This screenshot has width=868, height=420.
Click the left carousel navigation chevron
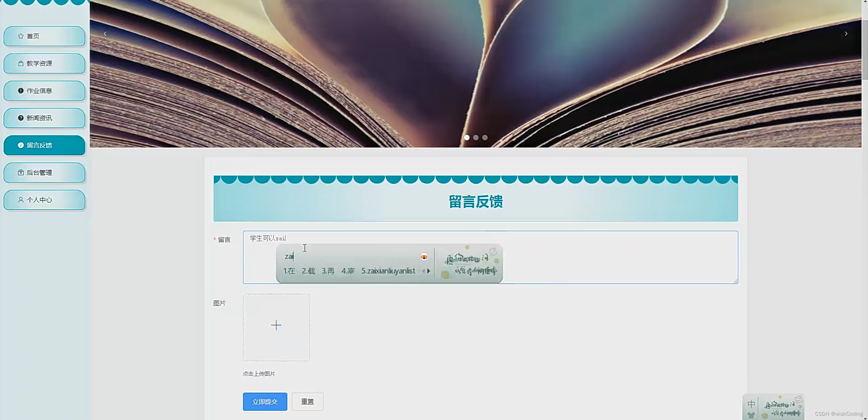tap(105, 33)
